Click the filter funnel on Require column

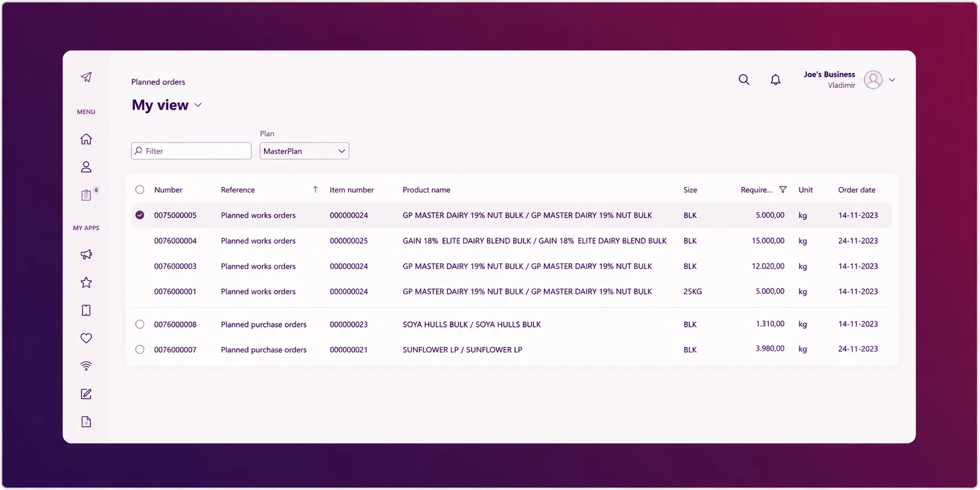point(783,189)
